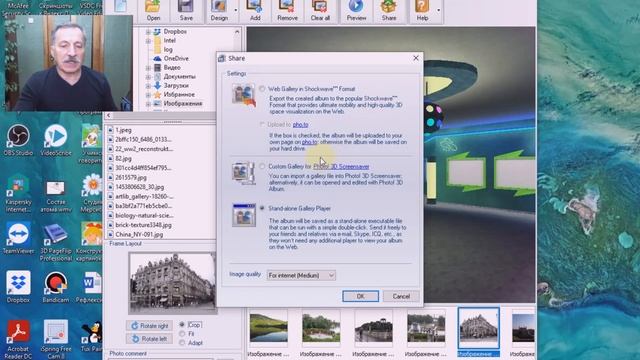Select the Adapt frame layout option
This screenshot has width=640, height=360.
pos(182,343)
